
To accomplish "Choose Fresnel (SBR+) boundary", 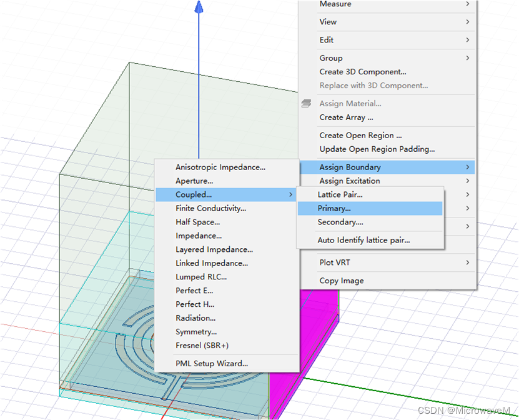I will pyautogui.click(x=227, y=346).
